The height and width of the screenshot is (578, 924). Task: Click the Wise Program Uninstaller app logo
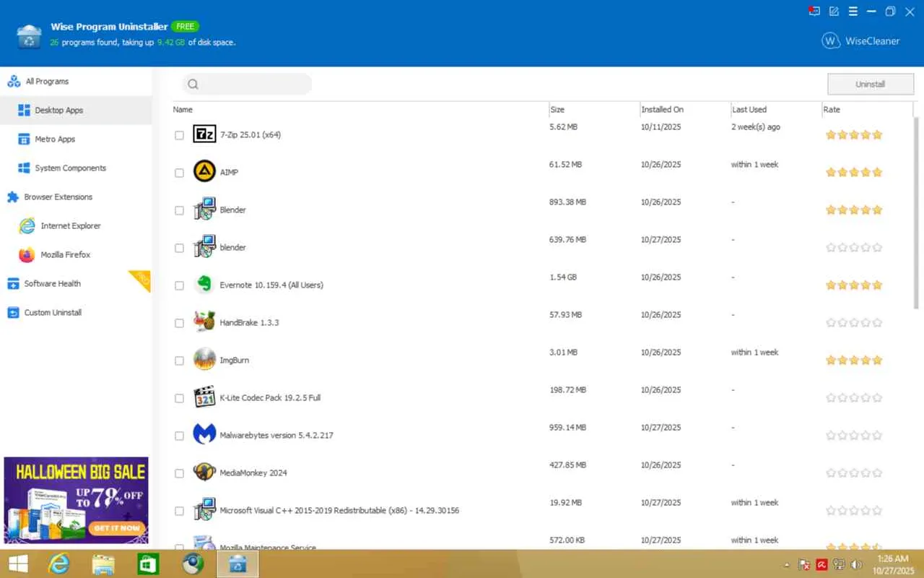[29, 35]
